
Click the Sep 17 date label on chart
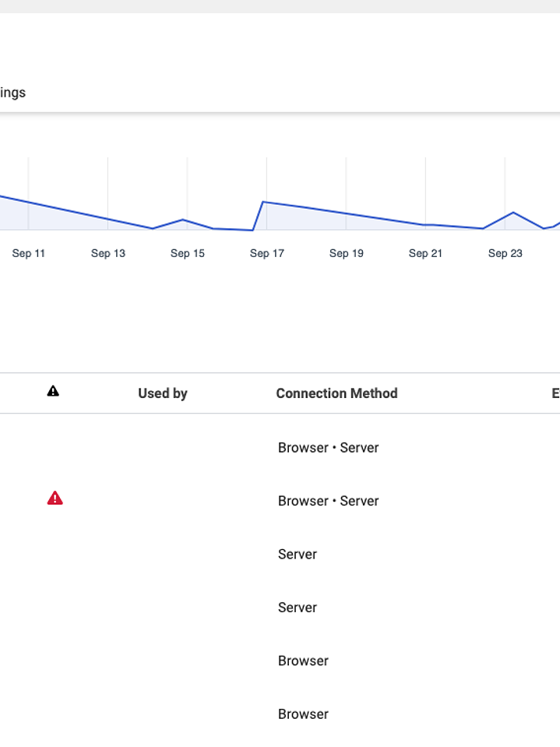[267, 253]
